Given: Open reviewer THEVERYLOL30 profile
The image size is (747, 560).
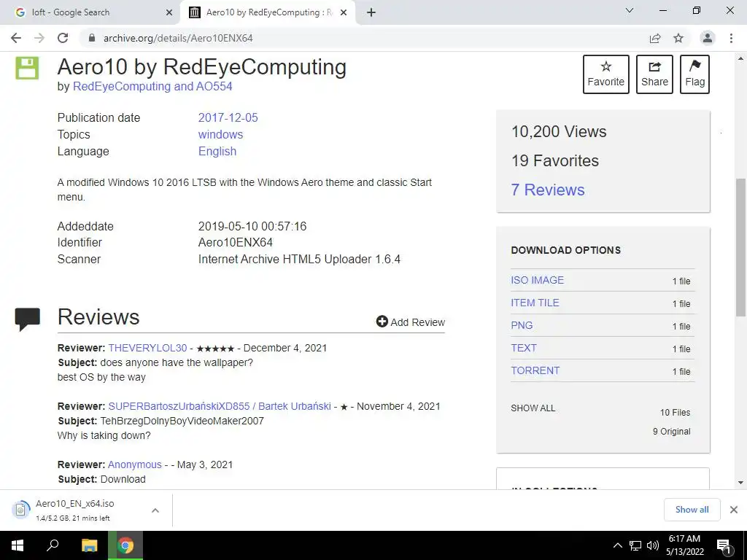Looking at the screenshot, I should [147, 348].
